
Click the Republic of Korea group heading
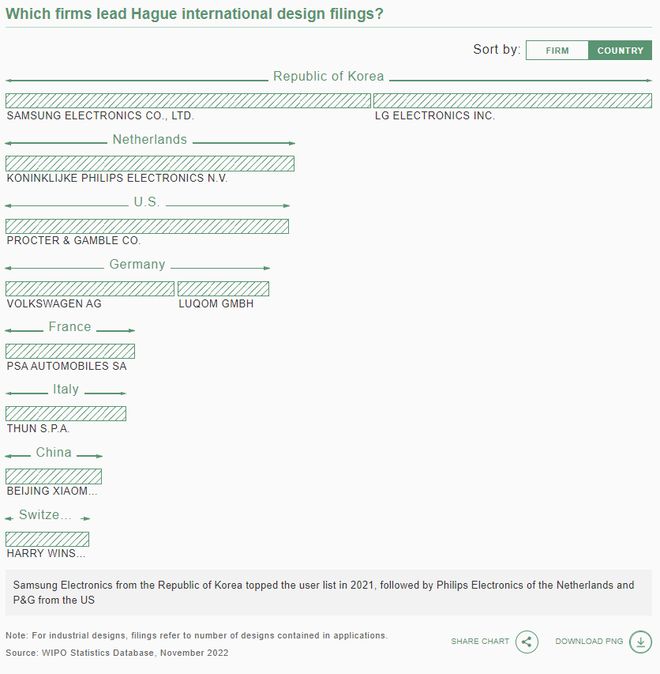(328, 76)
